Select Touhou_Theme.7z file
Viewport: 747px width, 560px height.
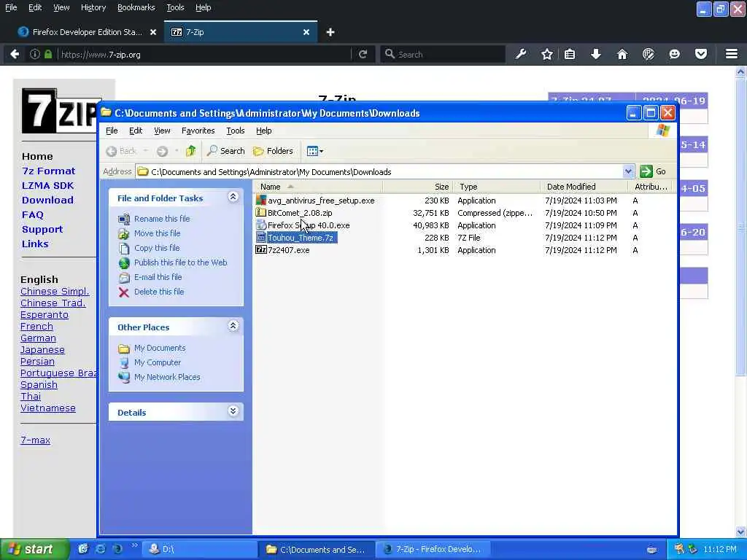pyautogui.click(x=301, y=238)
